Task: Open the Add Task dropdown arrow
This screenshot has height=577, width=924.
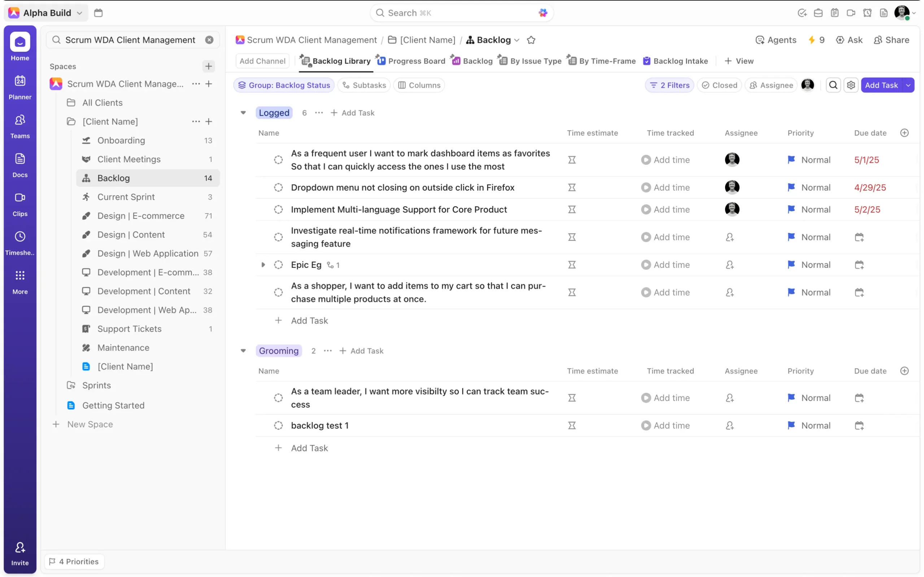Action: 908,85
